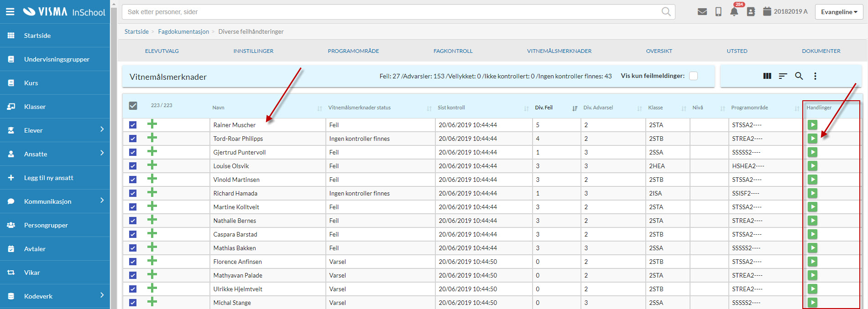Image resolution: width=868 pixels, height=309 pixels.
Task: Run green play action for Louise Olsvik
Action: click(x=812, y=166)
